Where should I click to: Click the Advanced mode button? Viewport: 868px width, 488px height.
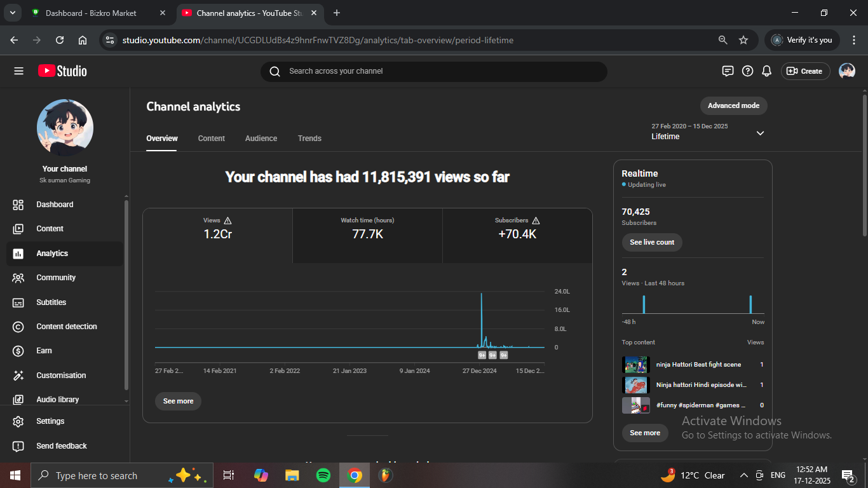click(x=733, y=105)
